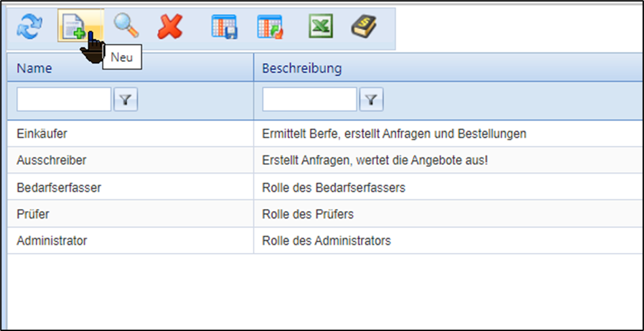Save the table layout with the disk icon
The width and height of the screenshot is (644, 331).
pyautogui.click(x=224, y=26)
